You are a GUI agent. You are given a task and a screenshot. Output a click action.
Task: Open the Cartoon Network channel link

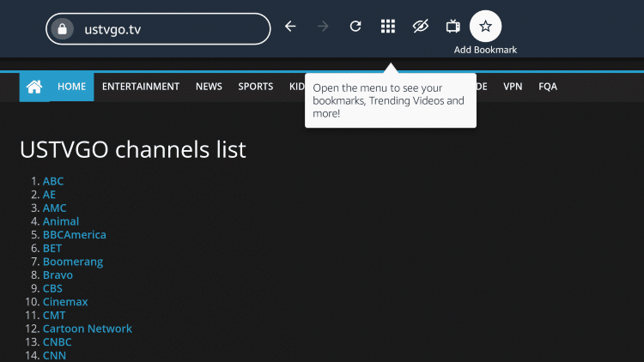88,329
